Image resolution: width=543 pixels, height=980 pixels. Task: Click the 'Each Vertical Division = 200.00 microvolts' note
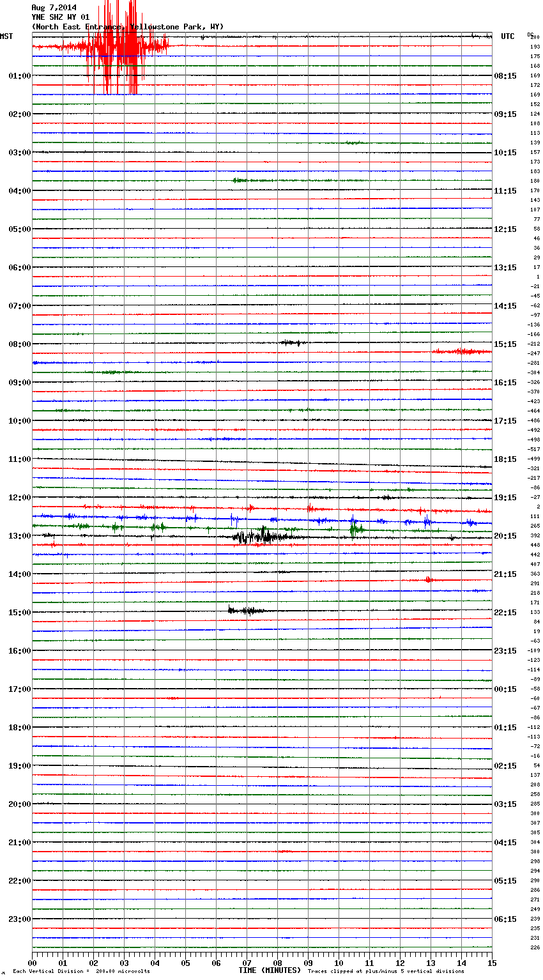point(81,972)
